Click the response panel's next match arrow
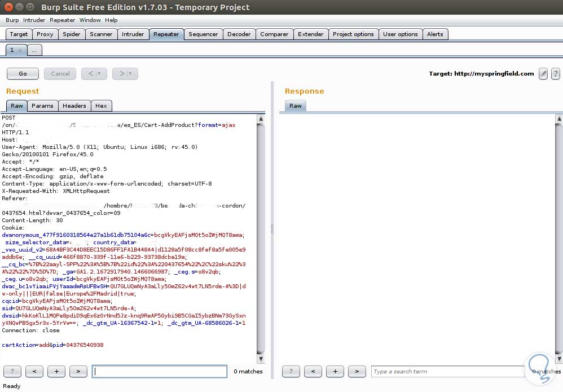This screenshot has height=392, width=563. click(357, 371)
